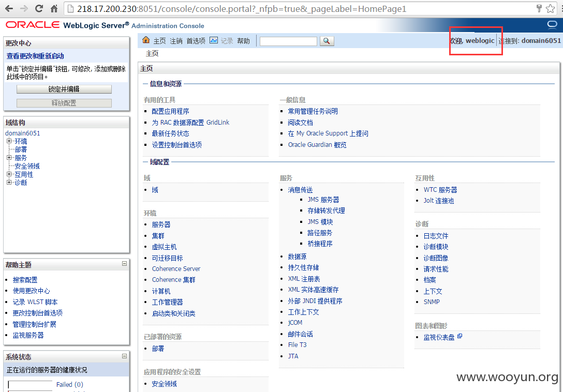Click the key icon in address bar
This screenshot has height=392, width=563.
[x=539, y=8]
